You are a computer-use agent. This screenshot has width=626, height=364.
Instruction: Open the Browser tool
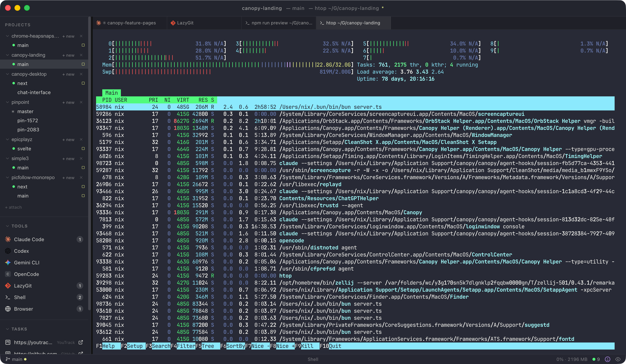[23, 309]
